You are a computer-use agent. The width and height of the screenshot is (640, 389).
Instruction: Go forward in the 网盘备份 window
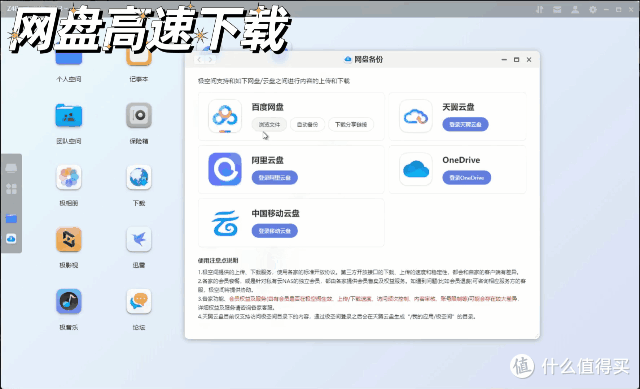(210, 60)
